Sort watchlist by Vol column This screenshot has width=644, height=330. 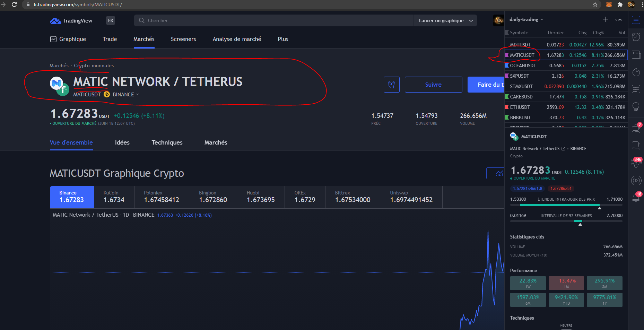[622, 33]
